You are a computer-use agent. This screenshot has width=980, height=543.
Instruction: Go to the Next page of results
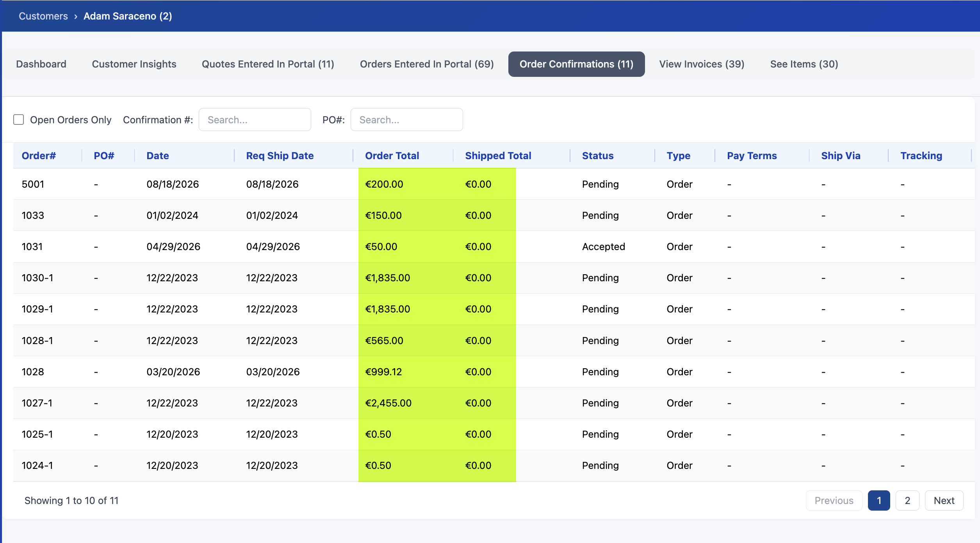pyautogui.click(x=944, y=500)
